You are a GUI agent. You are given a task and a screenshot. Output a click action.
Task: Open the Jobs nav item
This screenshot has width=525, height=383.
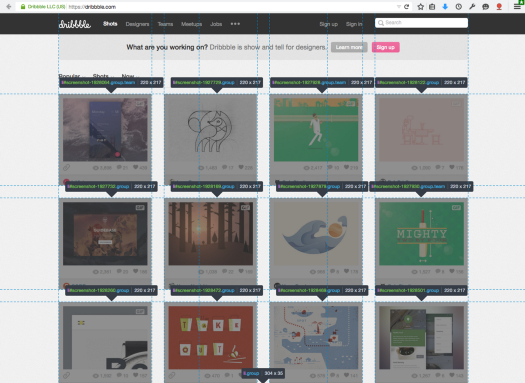coord(216,24)
